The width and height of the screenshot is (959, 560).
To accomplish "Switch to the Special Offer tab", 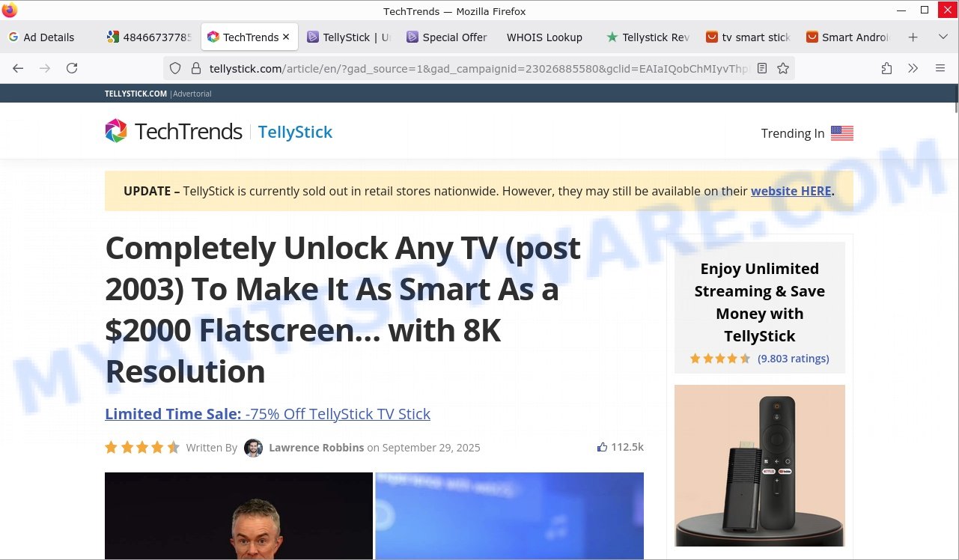I will pos(447,37).
